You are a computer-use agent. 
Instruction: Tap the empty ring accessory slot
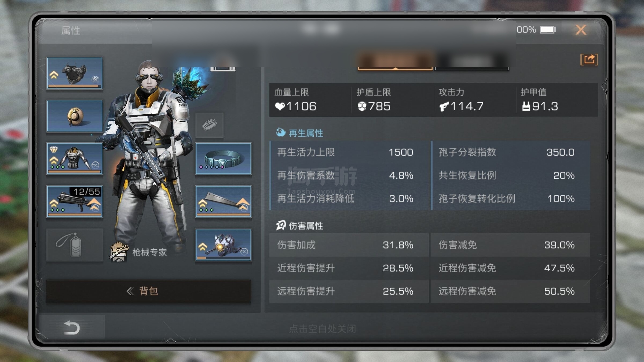210,125
